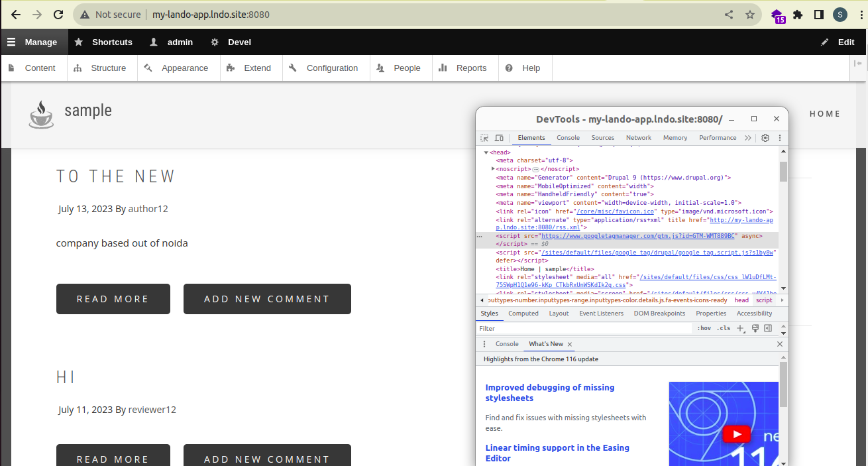Click the admin user icon
The width and height of the screenshot is (868, 466).
pyautogui.click(x=154, y=42)
